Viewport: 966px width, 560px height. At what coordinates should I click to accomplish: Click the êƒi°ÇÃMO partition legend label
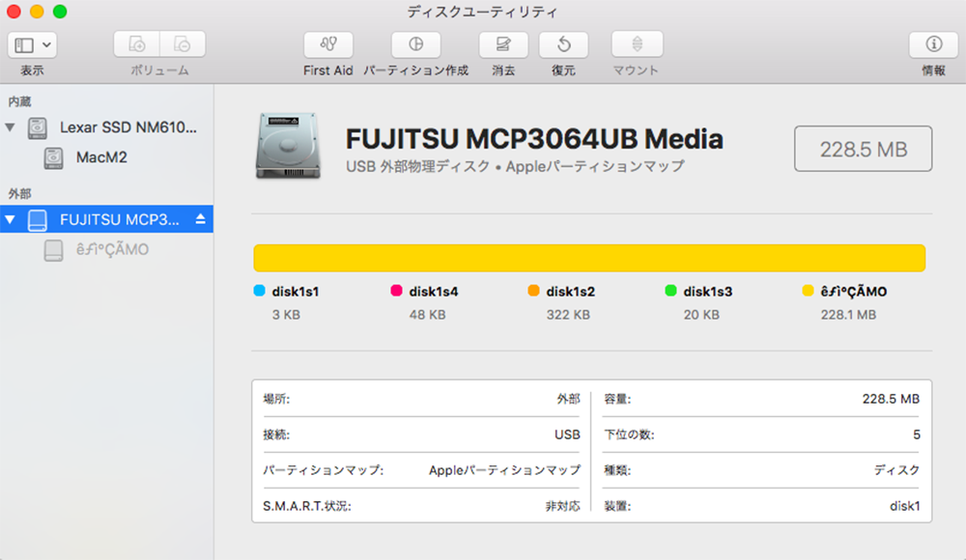(854, 292)
